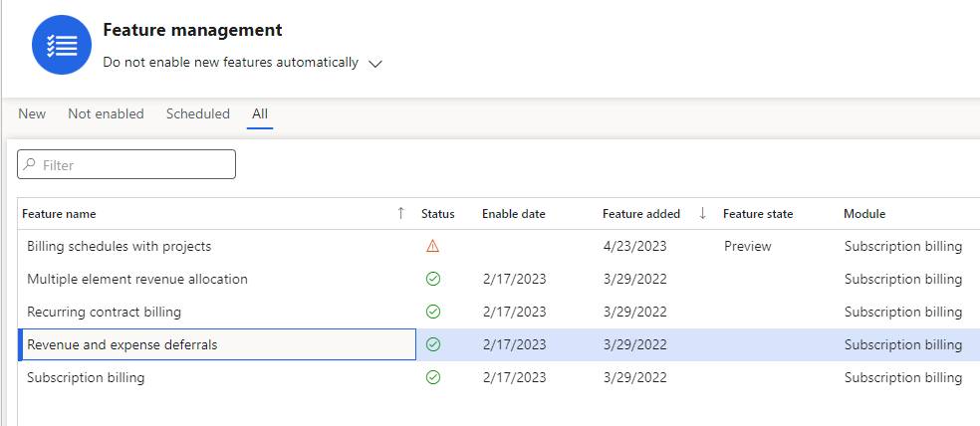Click warning status icon for Billing schedules
This screenshot has width=980, height=426.
pos(432,246)
